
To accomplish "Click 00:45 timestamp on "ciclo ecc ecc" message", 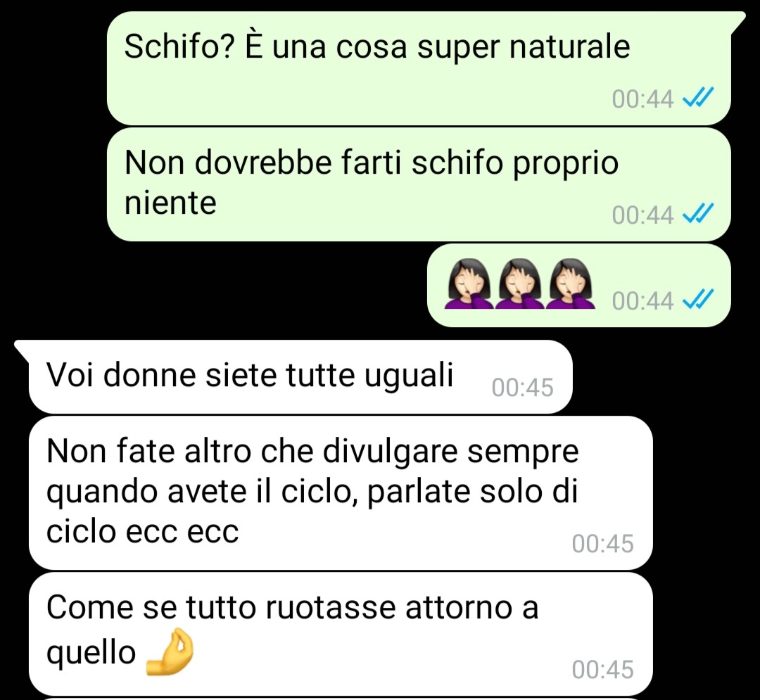I will tap(602, 544).
